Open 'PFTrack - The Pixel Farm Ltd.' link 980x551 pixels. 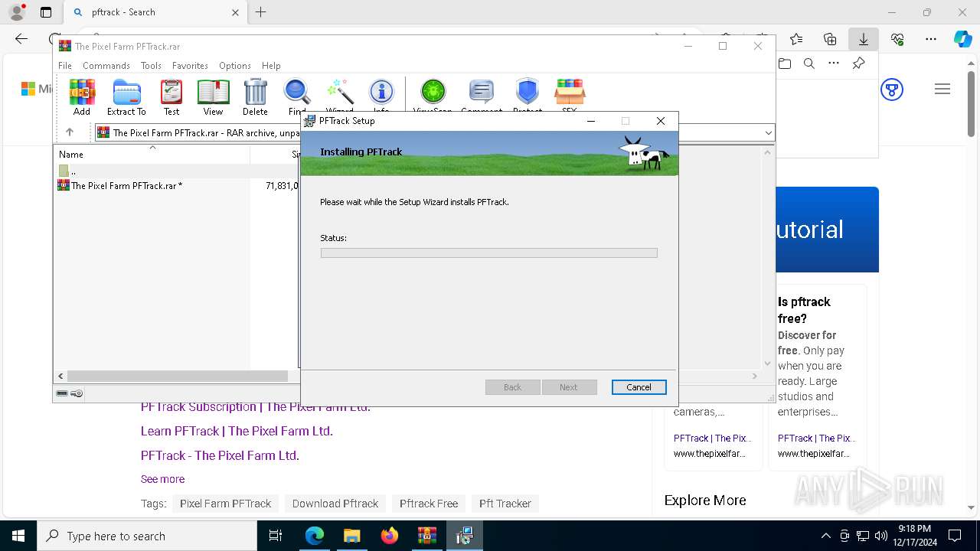pos(220,455)
